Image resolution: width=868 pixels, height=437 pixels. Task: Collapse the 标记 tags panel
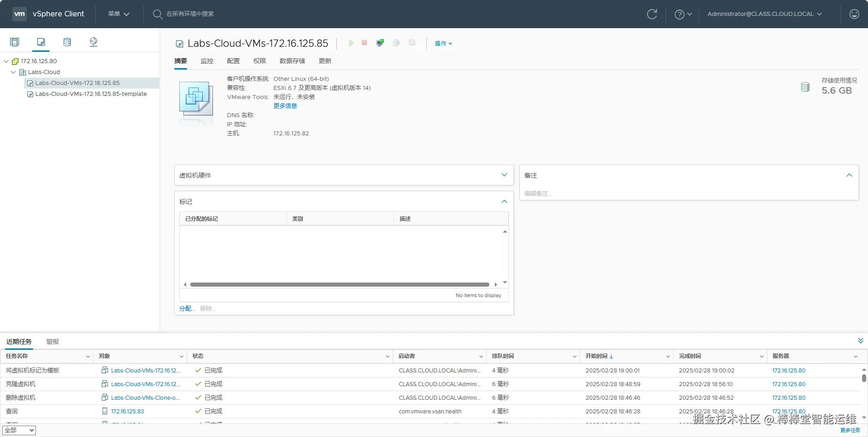click(504, 201)
